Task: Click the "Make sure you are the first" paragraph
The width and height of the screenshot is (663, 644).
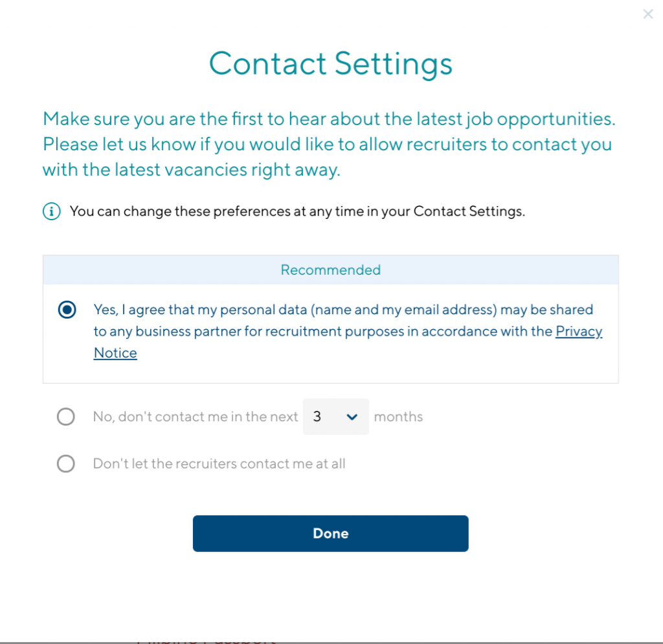Action: click(x=328, y=119)
